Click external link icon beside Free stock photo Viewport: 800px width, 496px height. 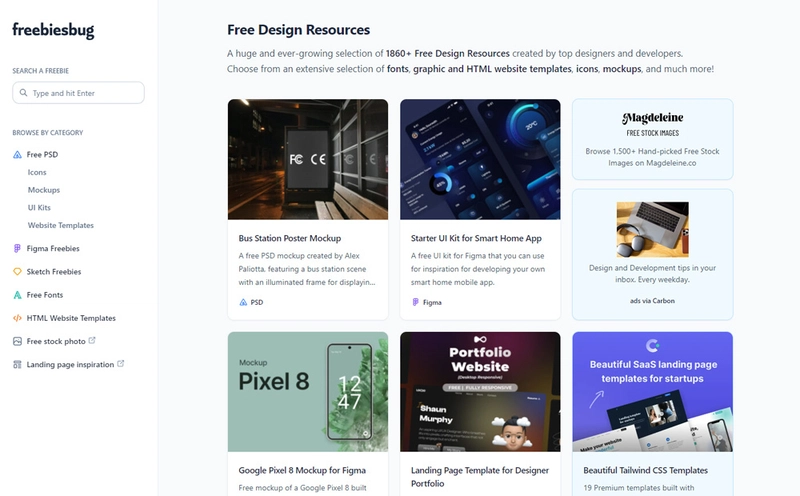pyautogui.click(x=92, y=340)
